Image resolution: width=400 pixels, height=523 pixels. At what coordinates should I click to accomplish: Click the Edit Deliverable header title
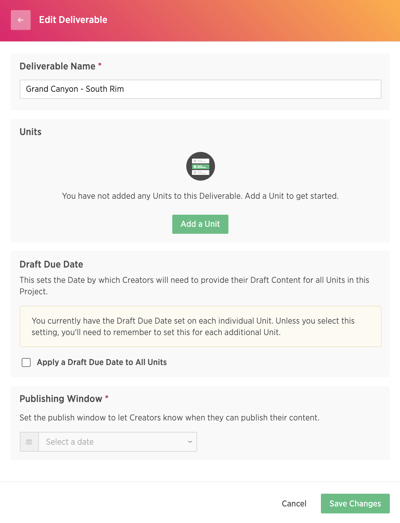click(x=73, y=20)
